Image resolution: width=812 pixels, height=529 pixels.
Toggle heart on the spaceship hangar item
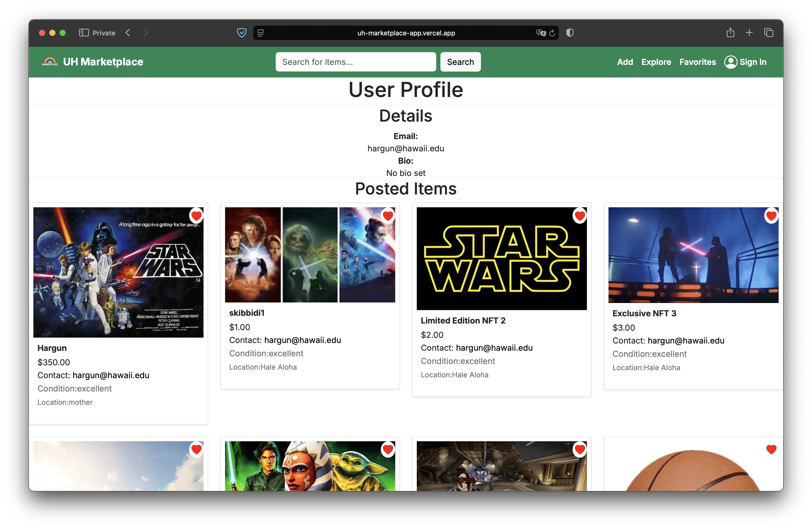(x=580, y=449)
